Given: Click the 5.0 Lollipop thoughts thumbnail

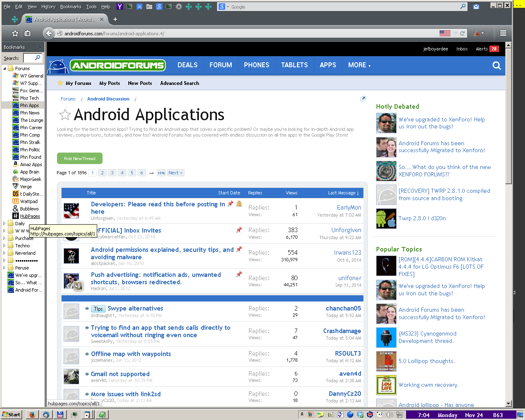Looking at the screenshot, I should 386,361.
